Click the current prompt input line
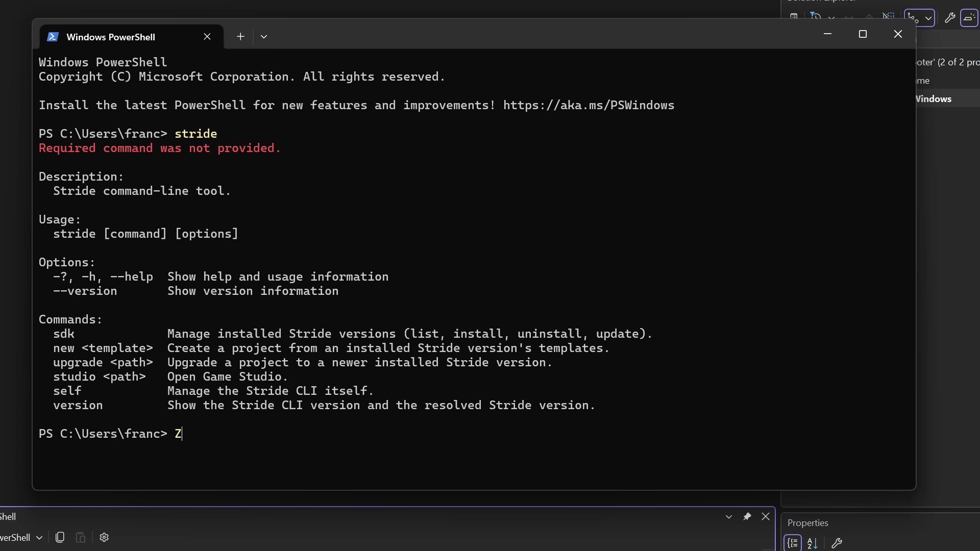This screenshot has height=551, width=980. tap(111, 434)
